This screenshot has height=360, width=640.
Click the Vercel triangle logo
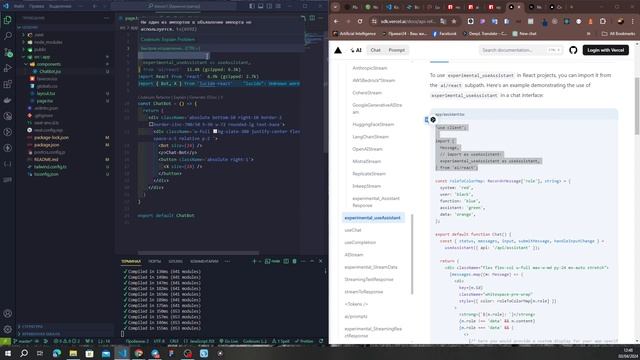pyautogui.click(x=338, y=50)
